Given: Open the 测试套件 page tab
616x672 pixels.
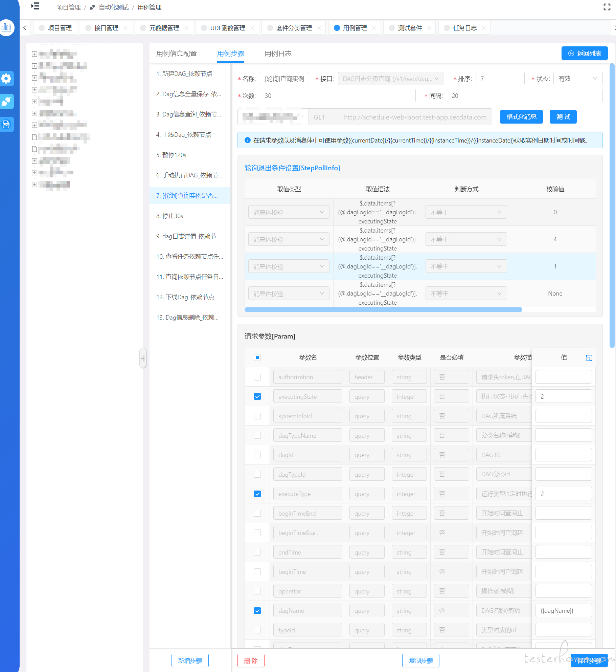Looking at the screenshot, I should click(x=410, y=28).
